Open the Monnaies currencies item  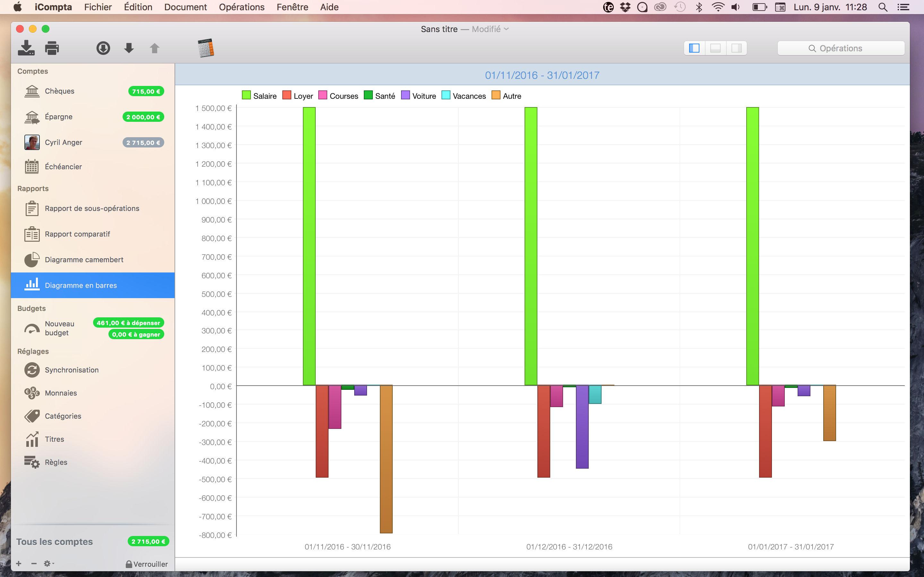61,393
